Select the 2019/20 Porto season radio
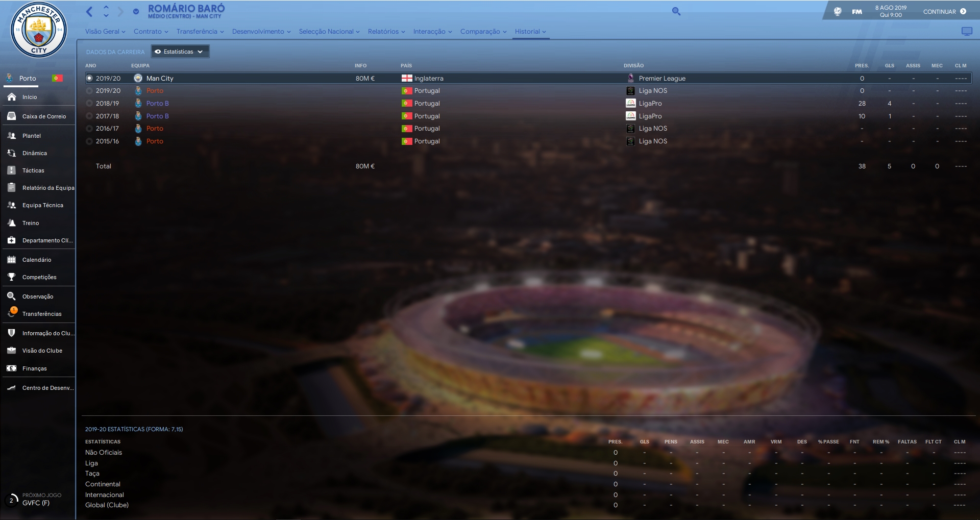Screen dimensions: 980x520 [x=90, y=91]
